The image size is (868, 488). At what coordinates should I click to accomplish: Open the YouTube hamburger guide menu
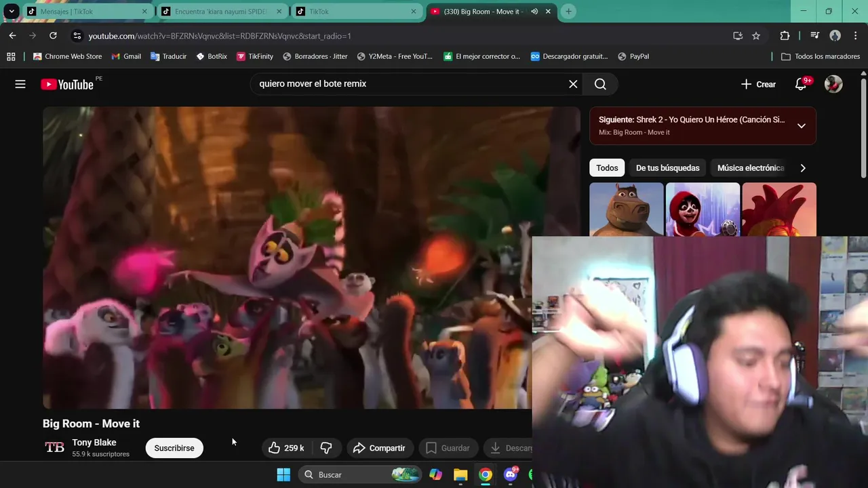20,84
